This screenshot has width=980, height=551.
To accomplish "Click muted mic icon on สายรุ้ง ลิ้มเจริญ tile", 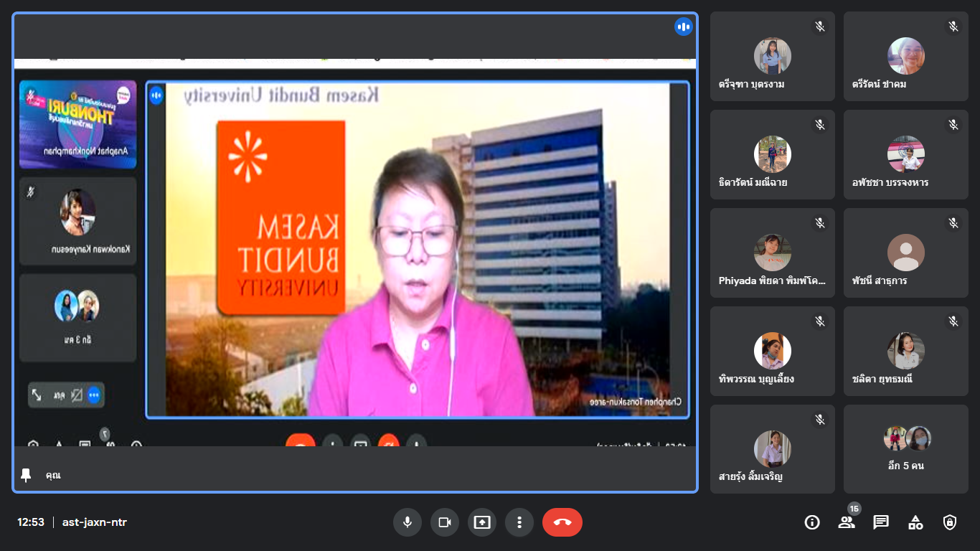I will pos(820,420).
